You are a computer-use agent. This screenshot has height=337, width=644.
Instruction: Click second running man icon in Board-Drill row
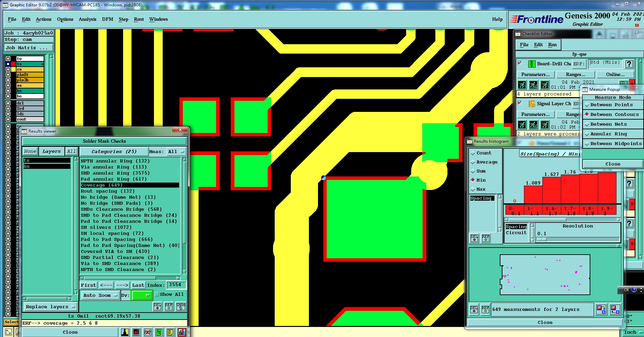[x=533, y=85]
